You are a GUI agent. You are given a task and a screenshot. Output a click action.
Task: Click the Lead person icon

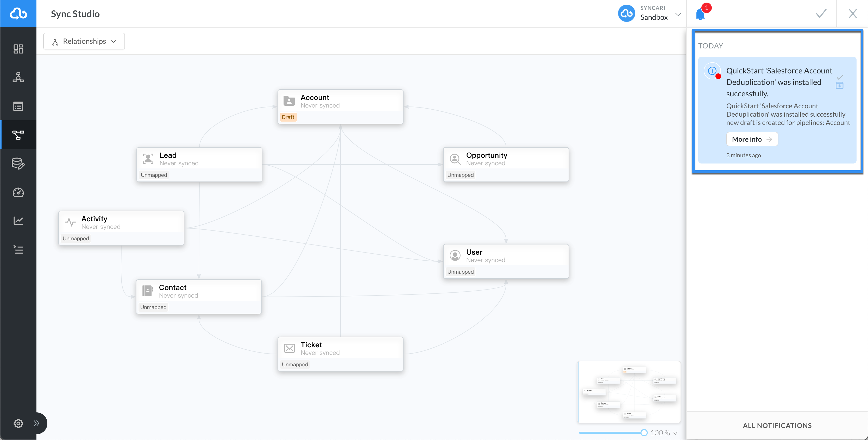tap(148, 159)
